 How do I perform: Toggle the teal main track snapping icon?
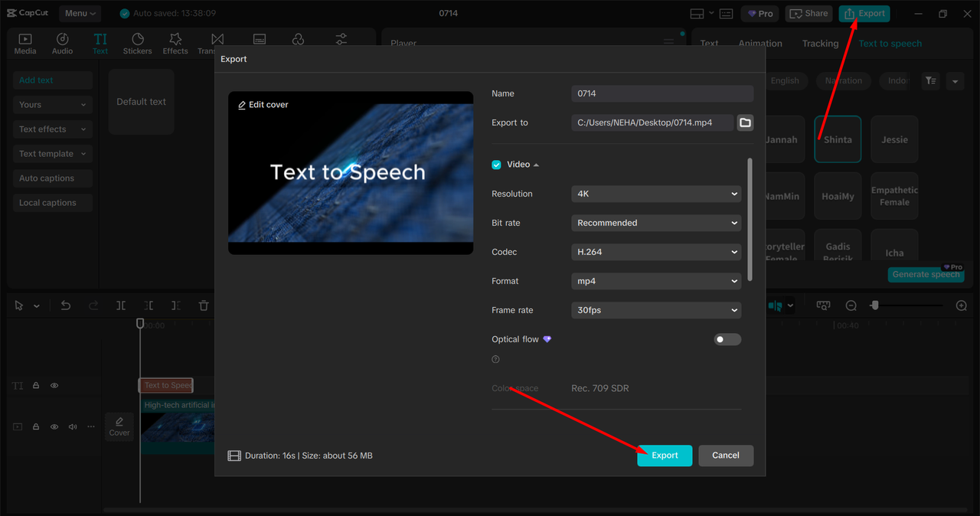(x=775, y=305)
